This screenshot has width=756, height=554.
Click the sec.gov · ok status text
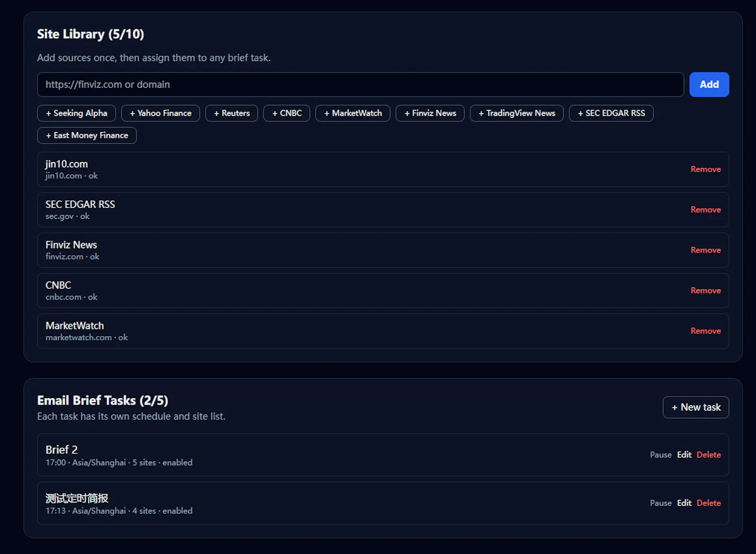pyautogui.click(x=68, y=216)
